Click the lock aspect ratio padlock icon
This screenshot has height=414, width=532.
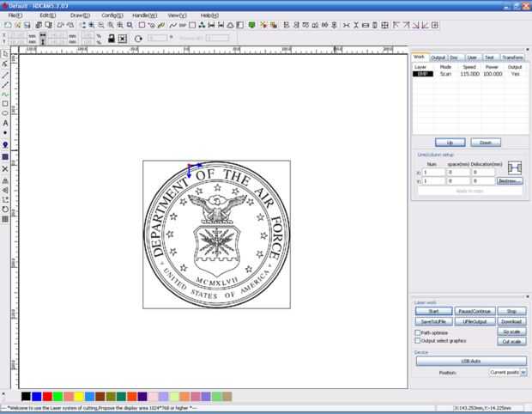click(x=111, y=39)
